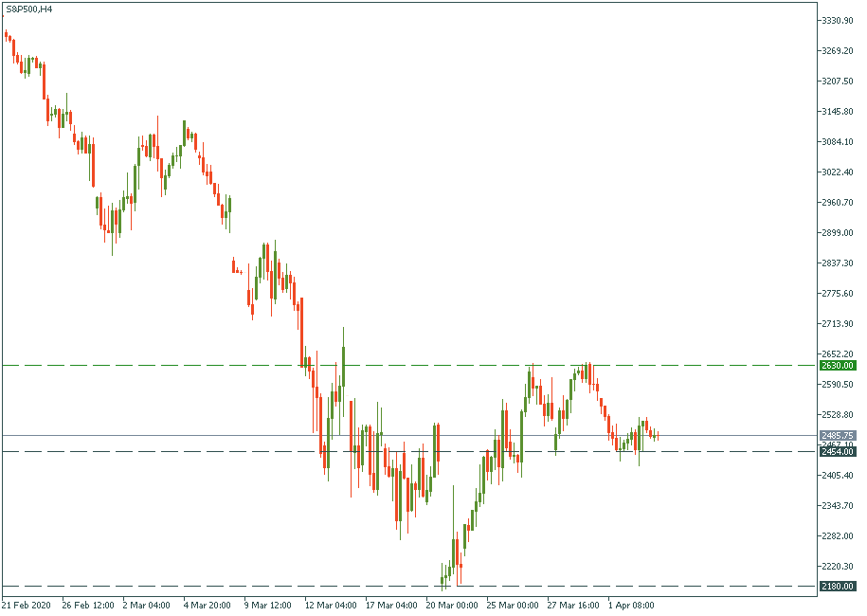
Task: Select the 12 Mar 04:00 time label
Action: click(329, 605)
